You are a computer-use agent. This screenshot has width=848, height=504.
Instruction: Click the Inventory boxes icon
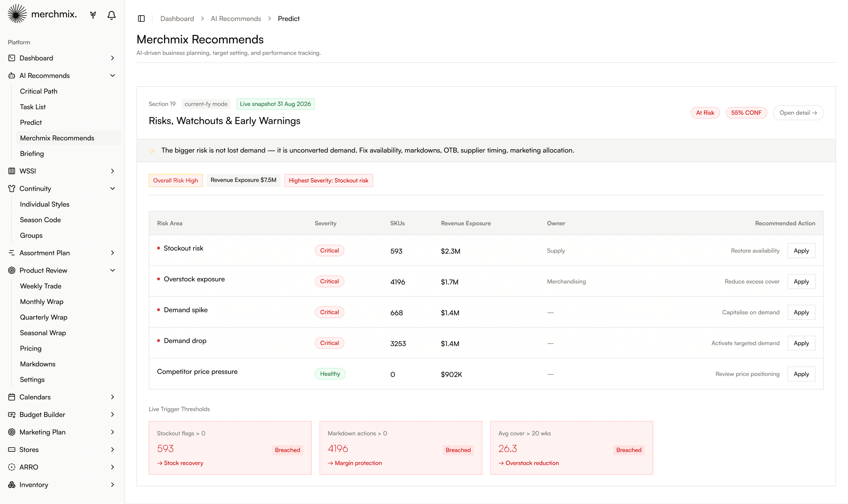pyautogui.click(x=12, y=485)
